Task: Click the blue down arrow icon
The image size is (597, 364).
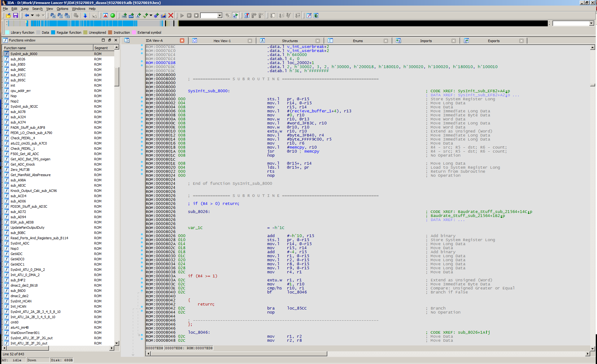Action: click(x=85, y=15)
